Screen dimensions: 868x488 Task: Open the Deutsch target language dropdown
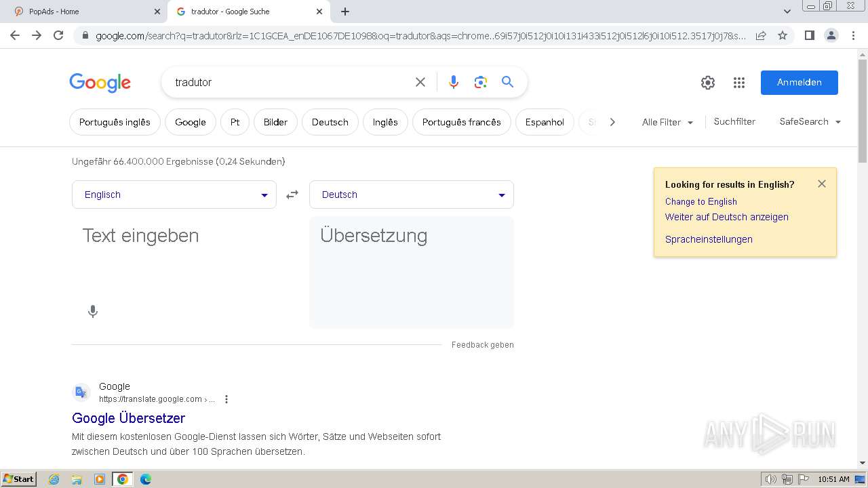click(412, 195)
